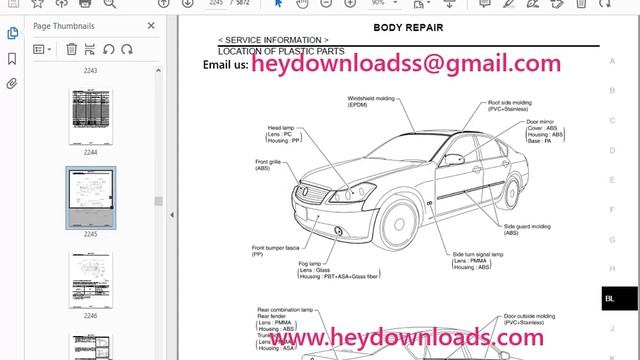Go to the next page with down arrow
Image resolution: width=640 pixels, height=360 pixels.
point(188,4)
